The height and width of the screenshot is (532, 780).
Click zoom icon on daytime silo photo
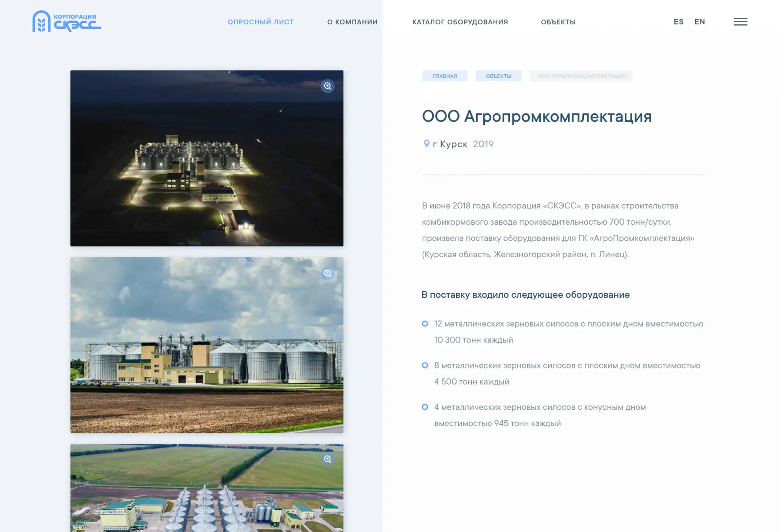[327, 273]
